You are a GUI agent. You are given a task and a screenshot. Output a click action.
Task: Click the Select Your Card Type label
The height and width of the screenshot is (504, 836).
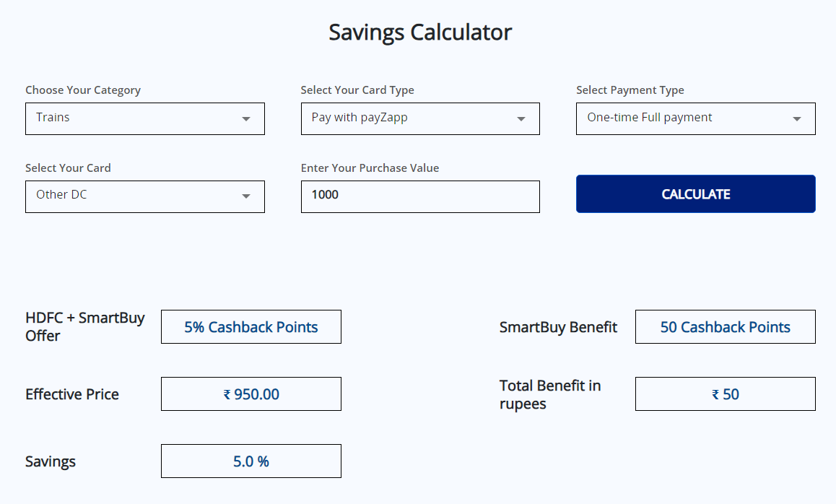(357, 90)
